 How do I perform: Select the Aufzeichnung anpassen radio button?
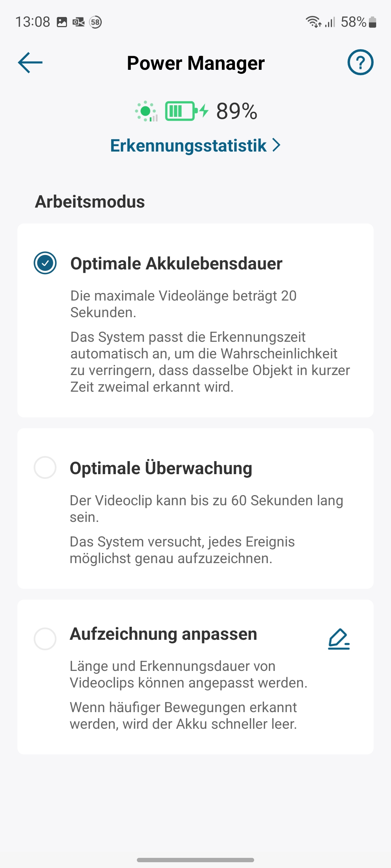point(45,639)
